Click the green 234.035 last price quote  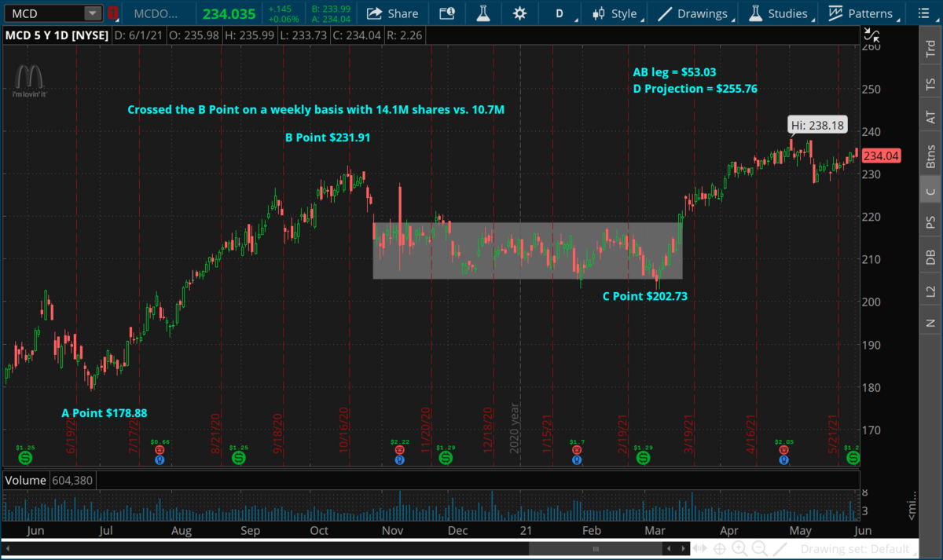tap(227, 13)
